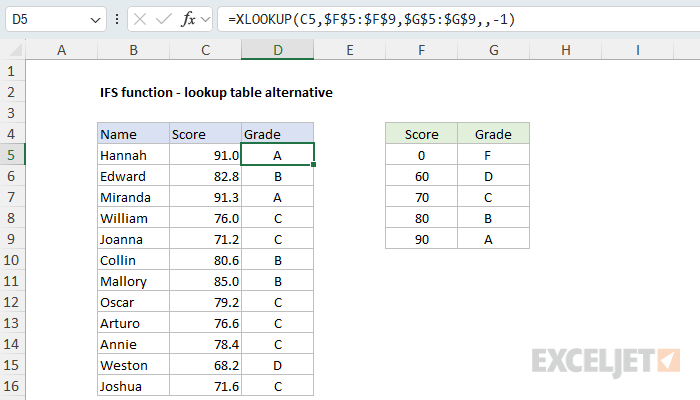This screenshot has width=700, height=400.
Task: Click the 'Score' header in column F
Action: [421, 134]
